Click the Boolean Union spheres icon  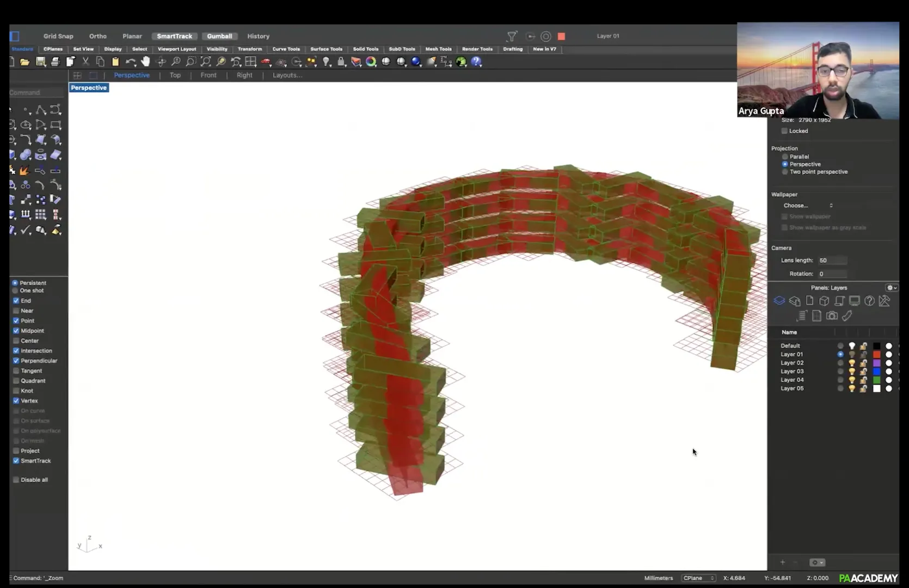click(x=26, y=155)
